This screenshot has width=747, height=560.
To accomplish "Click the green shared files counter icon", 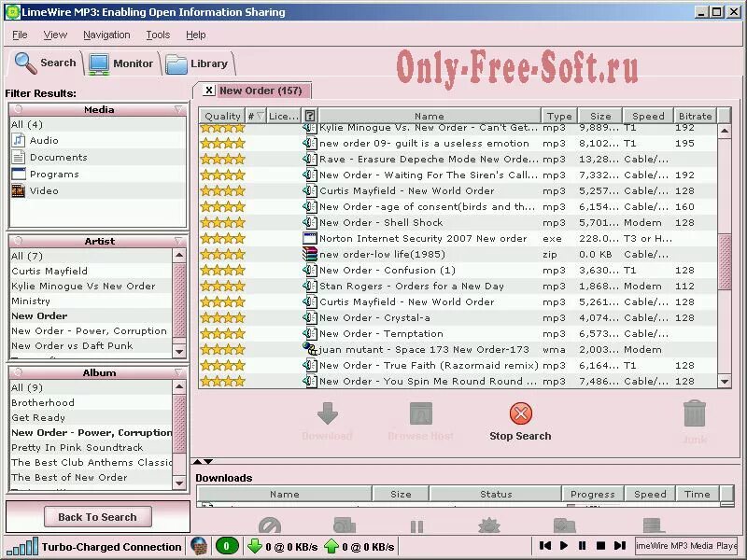I will [x=227, y=546].
